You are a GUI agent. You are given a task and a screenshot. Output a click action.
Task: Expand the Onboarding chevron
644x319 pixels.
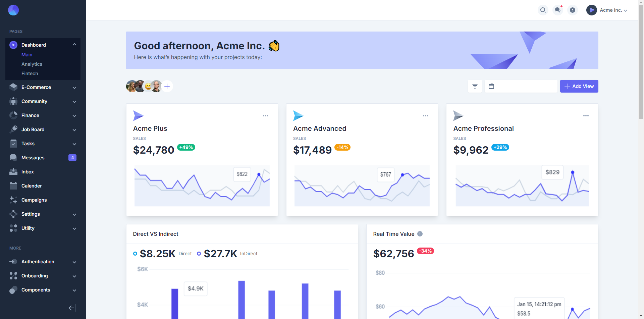[74, 276]
